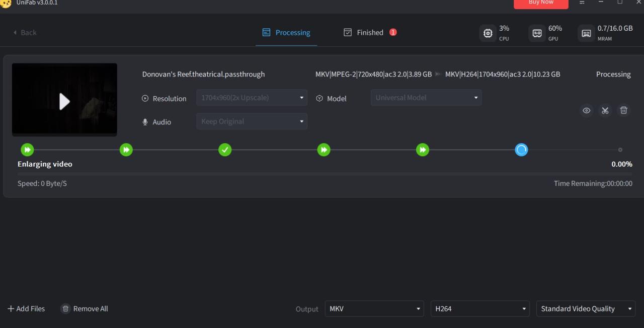Click the GPU usage icon

(537, 33)
